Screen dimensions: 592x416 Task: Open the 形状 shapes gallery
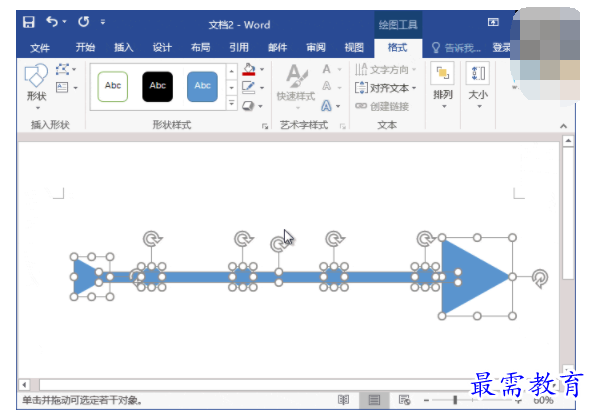(x=36, y=87)
